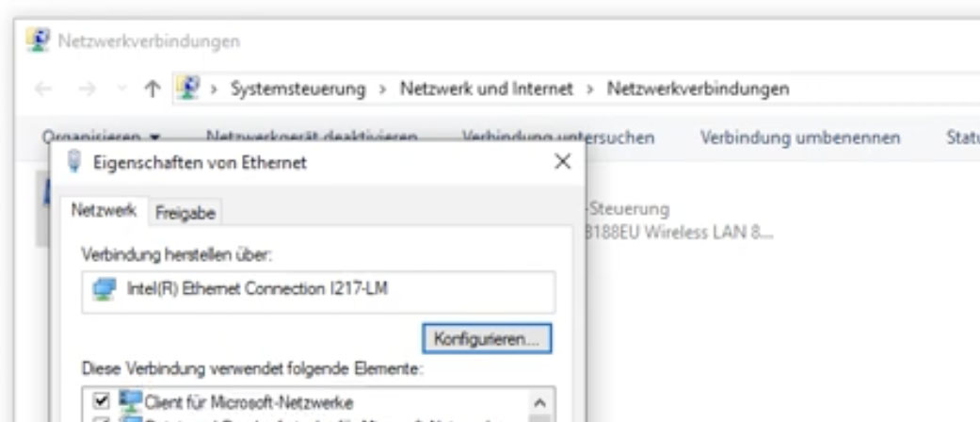Select the Netzwerk tab
The image size is (980, 422).
[104, 211]
